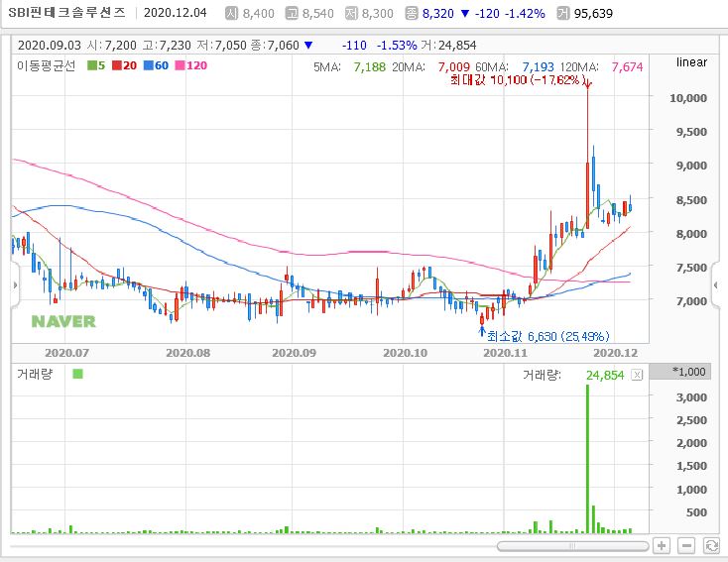Click the chart horizontal scrollbar thumb

point(572,546)
